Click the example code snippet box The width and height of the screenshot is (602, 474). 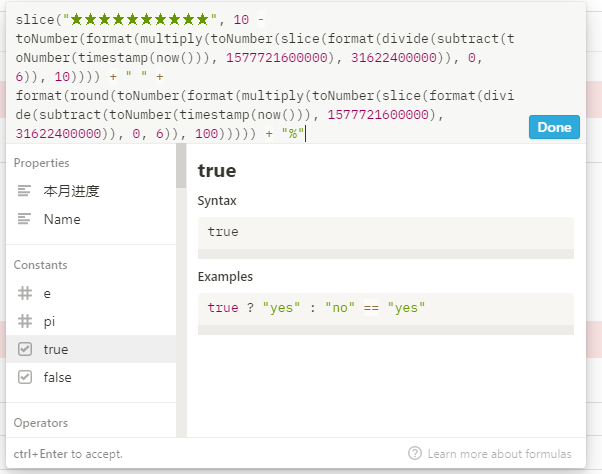click(x=385, y=314)
